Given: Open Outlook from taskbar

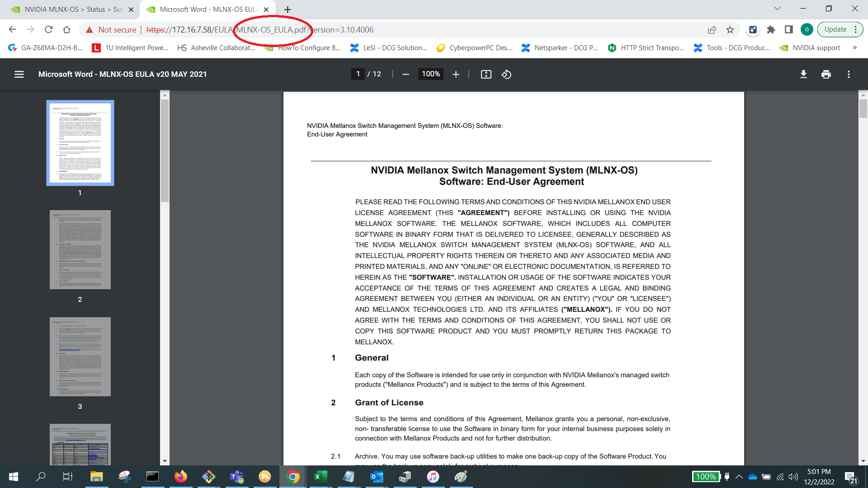Looking at the screenshot, I should (x=377, y=477).
